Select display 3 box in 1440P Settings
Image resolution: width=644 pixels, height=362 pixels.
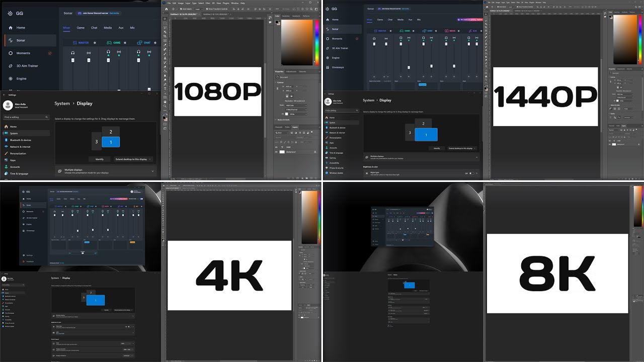410,132
